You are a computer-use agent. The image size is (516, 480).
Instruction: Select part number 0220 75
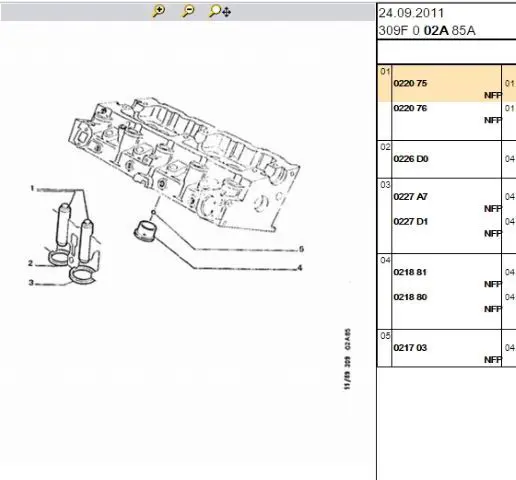[x=410, y=83]
